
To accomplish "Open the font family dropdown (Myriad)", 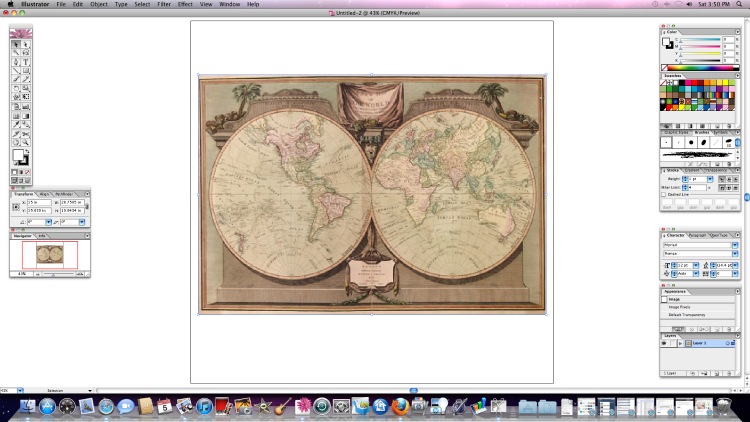I will pyautogui.click(x=735, y=245).
